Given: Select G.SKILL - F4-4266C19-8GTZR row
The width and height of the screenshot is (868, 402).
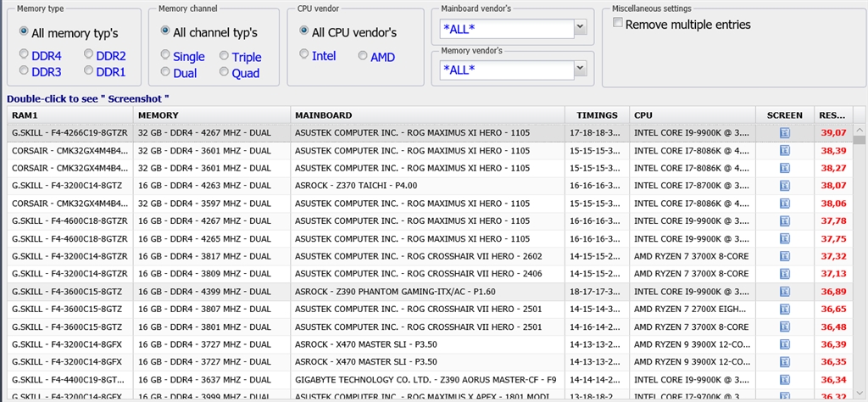Looking at the screenshot, I should pos(430,133).
